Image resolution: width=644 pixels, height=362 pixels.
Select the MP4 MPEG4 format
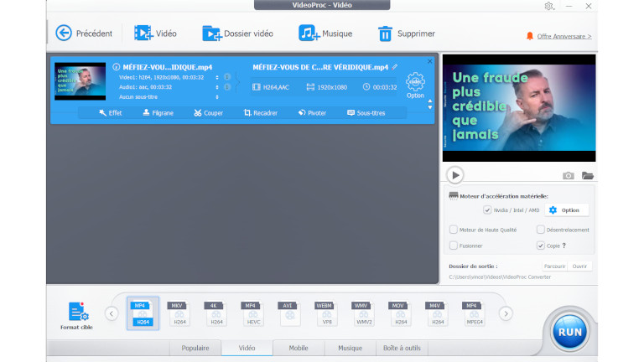click(x=474, y=313)
